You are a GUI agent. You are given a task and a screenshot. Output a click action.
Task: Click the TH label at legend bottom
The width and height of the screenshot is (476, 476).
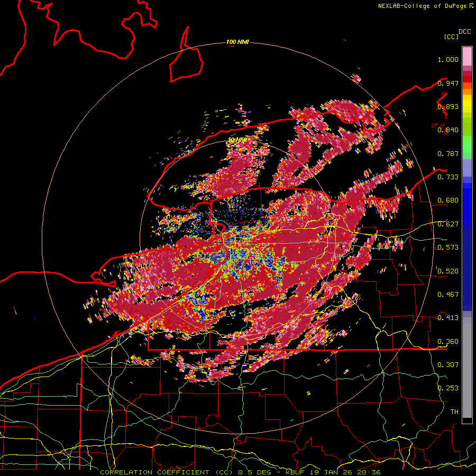pyautogui.click(x=454, y=411)
